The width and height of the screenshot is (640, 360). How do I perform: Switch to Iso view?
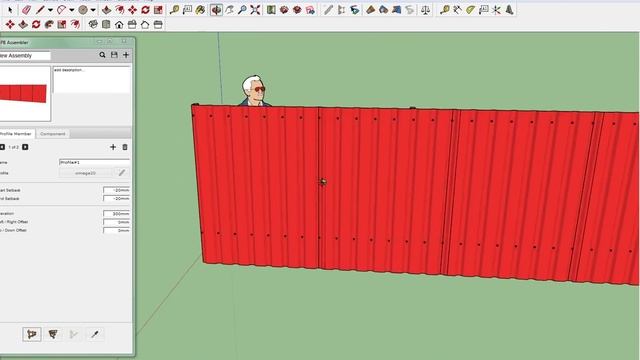click(x=93, y=24)
